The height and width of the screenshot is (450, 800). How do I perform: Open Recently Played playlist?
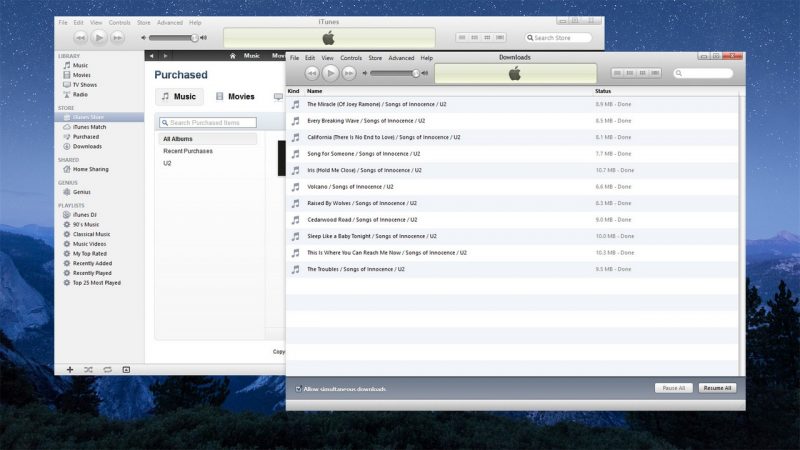pyautogui.click(x=92, y=273)
